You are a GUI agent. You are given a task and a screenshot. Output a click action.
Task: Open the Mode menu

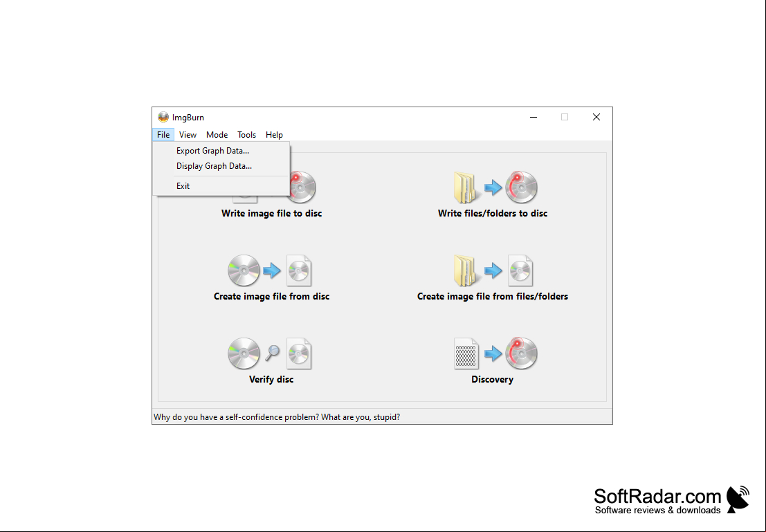tap(217, 135)
